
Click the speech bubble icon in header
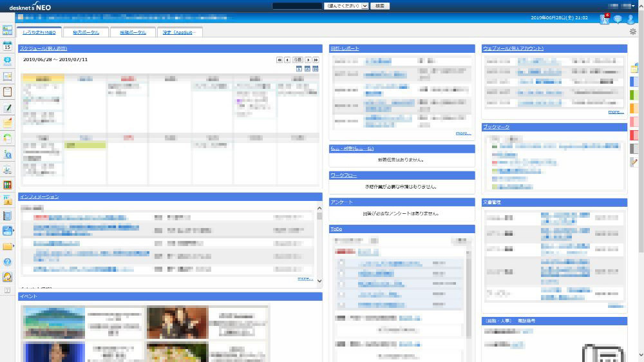point(618,19)
